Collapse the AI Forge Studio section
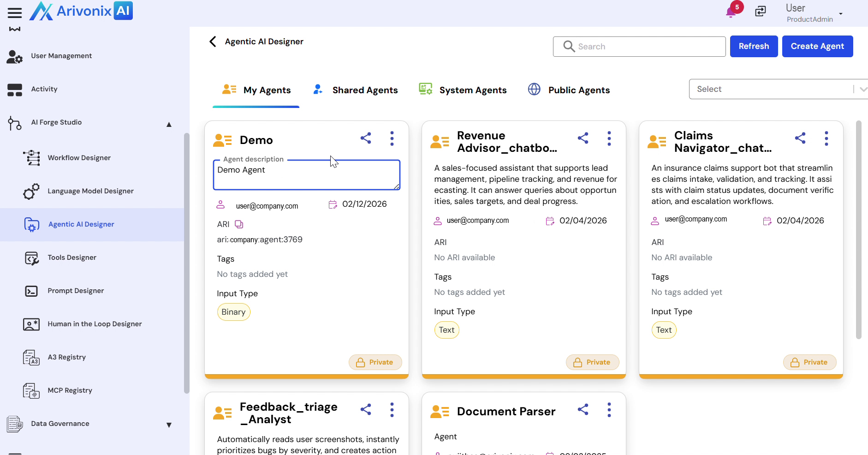The width and height of the screenshot is (868, 455). pos(169,124)
